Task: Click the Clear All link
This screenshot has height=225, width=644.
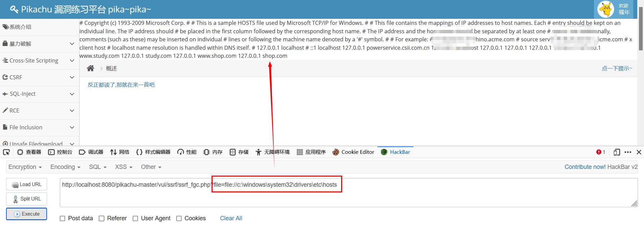Action: (x=231, y=218)
